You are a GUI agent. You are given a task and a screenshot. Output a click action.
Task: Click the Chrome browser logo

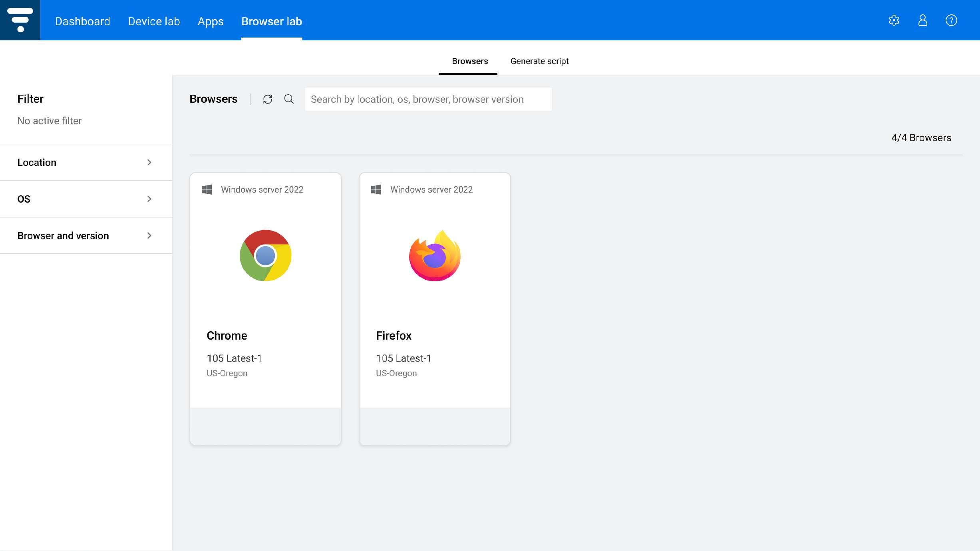tap(265, 255)
